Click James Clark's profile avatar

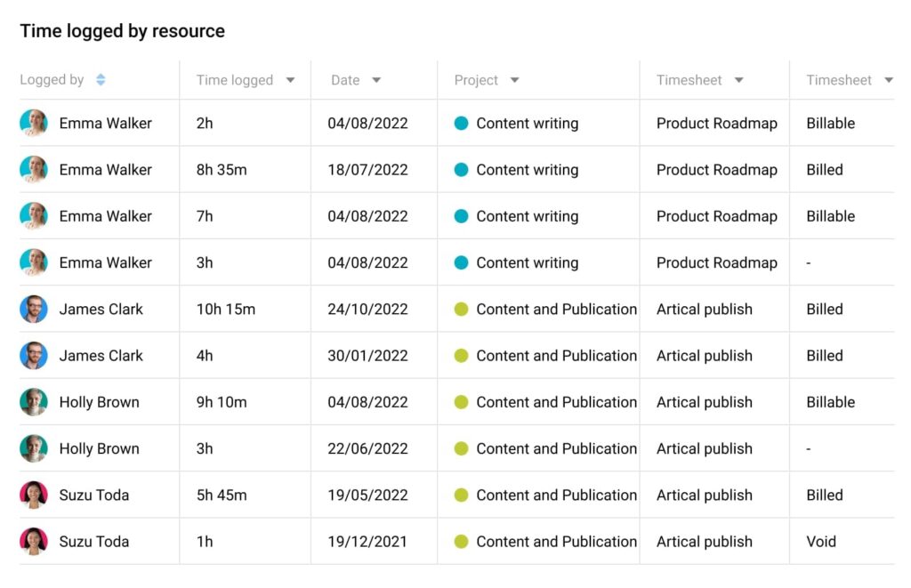click(x=34, y=309)
